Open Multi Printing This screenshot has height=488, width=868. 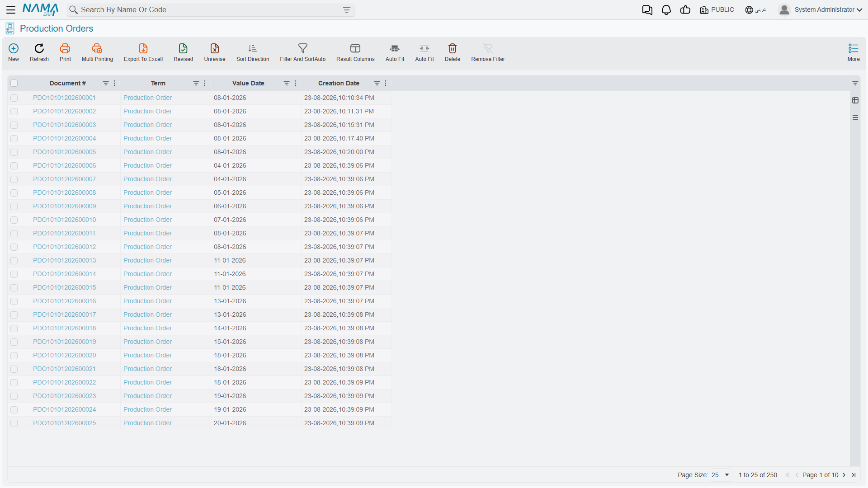click(97, 48)
